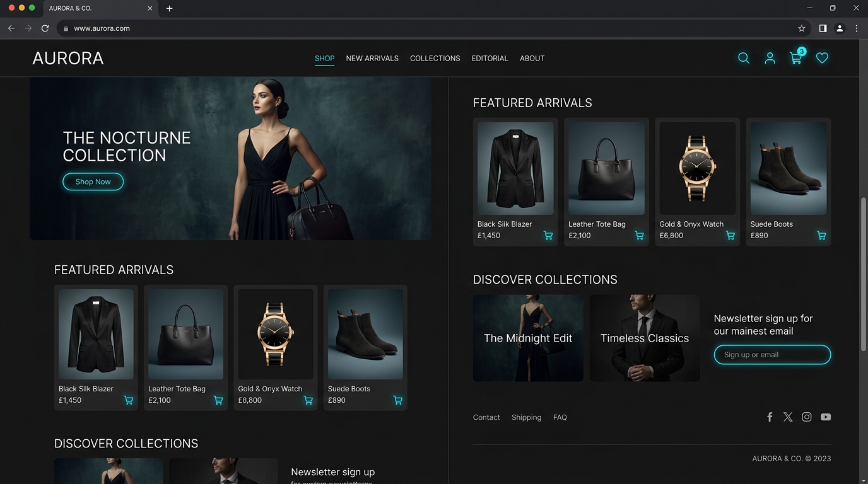Open the NEW ARRIVALS menu item

(x=372, y=59)
